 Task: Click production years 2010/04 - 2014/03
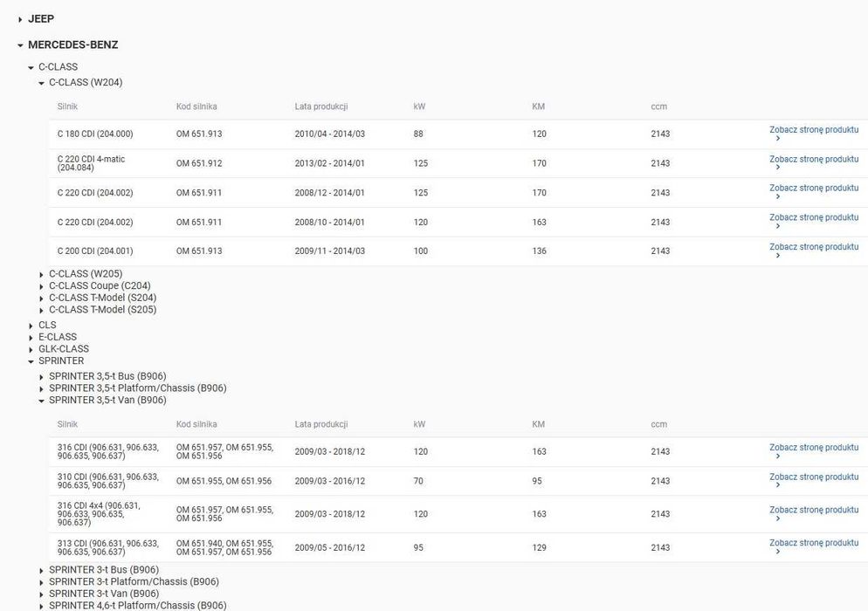[x=330, y=134]
